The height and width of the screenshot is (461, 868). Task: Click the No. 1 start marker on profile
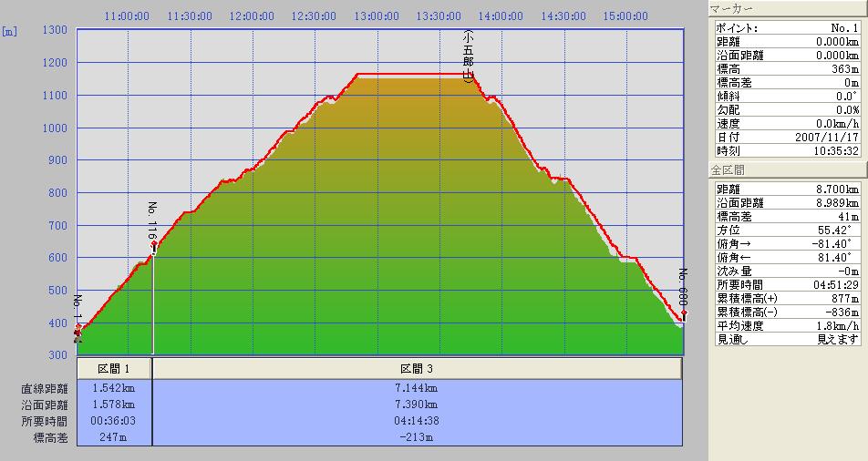[78, 327]
